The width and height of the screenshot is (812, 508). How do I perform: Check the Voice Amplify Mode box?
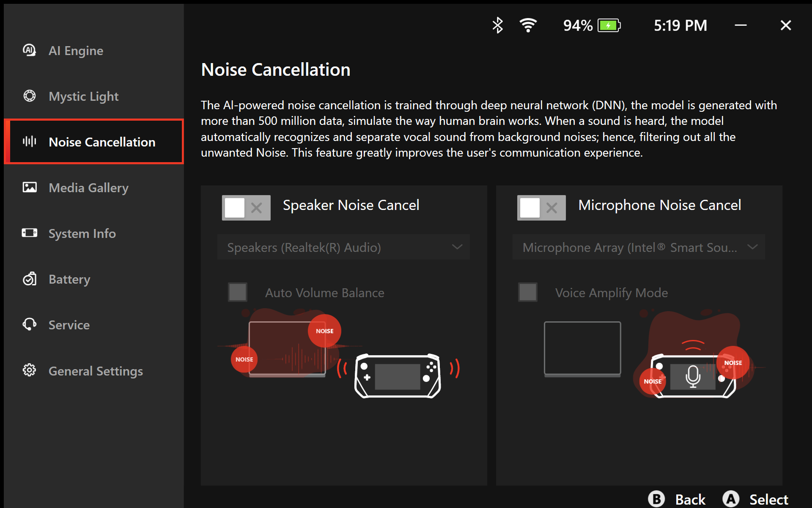pyautogui.click(x=527, y=292)
